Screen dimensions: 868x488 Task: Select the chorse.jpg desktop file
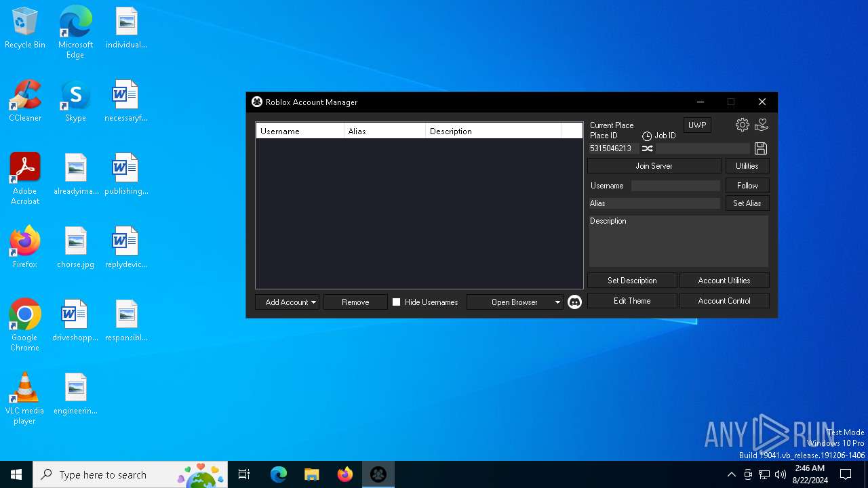[x=75, y=248]
